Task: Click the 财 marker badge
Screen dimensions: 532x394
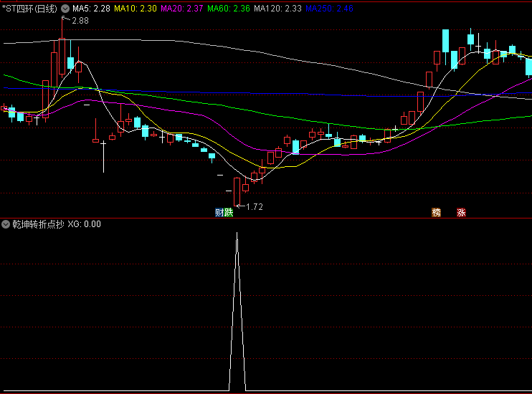Action: coord(219,213)
